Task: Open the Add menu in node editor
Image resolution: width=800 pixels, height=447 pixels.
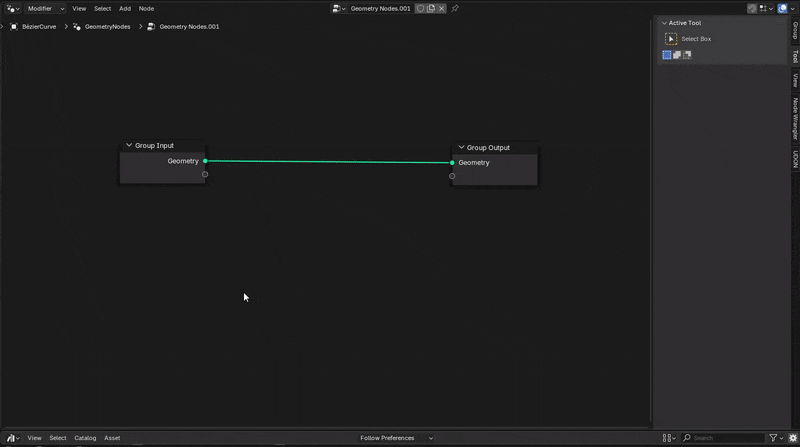Action: pos(125,8)
